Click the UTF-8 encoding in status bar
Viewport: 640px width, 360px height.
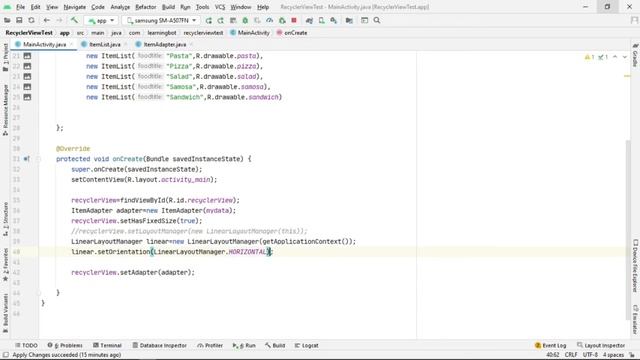590,355
